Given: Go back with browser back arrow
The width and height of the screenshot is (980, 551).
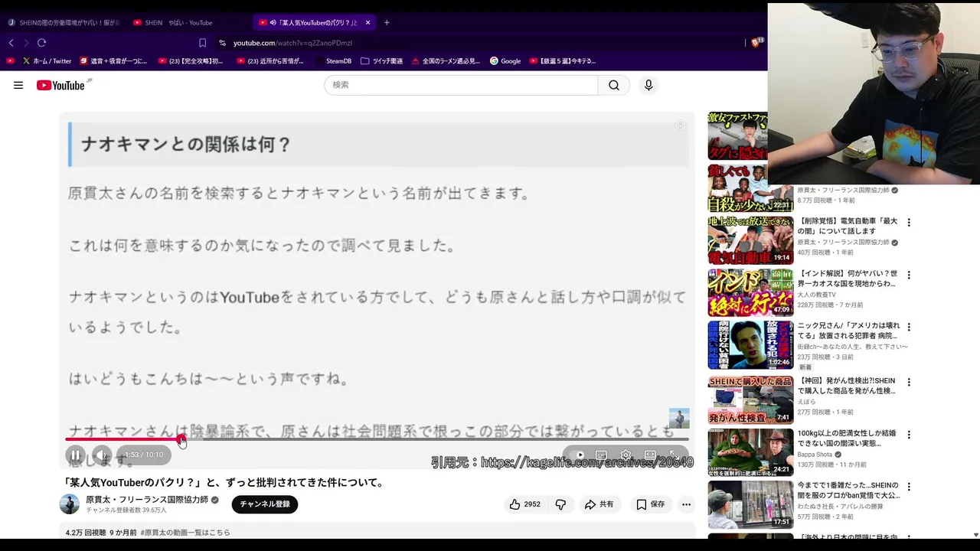Looking at the screenshot, I should click(11, 43).
